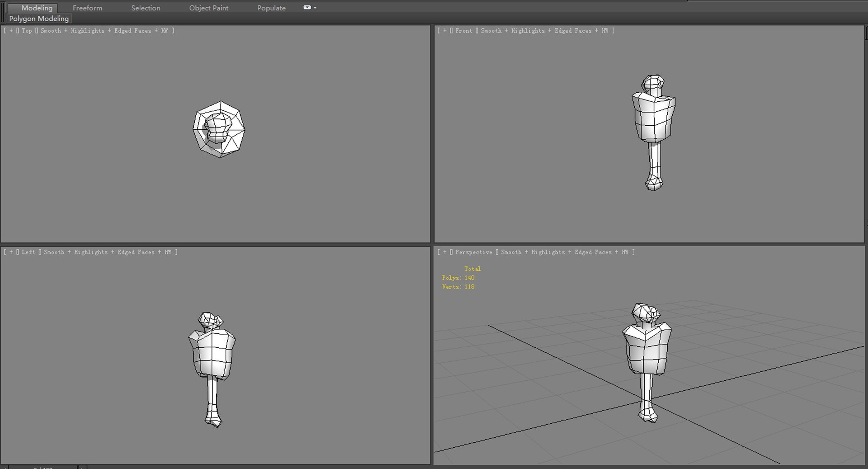This screenshot has height=469, width=868.
Task: Open the Perspective viewport shading label menu
Action: point(564,252)
